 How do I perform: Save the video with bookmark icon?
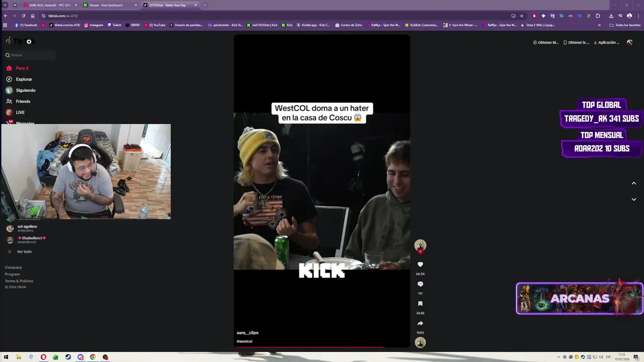click(x=420, y=304)
